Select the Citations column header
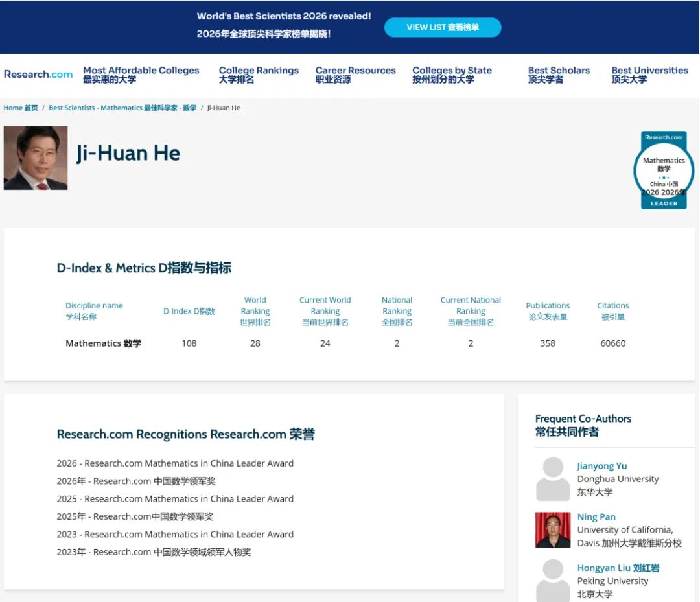The height and width of the screenshot is (602, 700). click(x=613, y=311)
